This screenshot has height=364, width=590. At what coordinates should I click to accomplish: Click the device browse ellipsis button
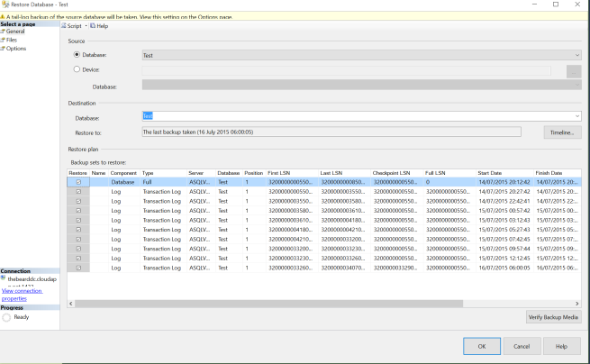tap(573, 70)
